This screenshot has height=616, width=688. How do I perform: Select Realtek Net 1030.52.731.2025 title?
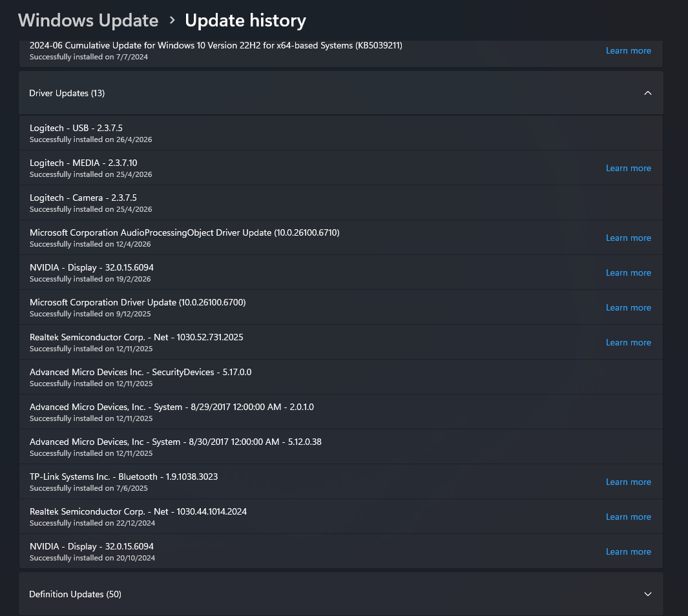click(x=136, y=337)
